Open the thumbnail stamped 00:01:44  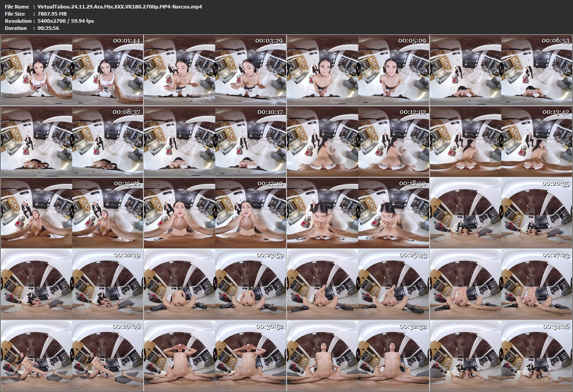click(72, 70)
